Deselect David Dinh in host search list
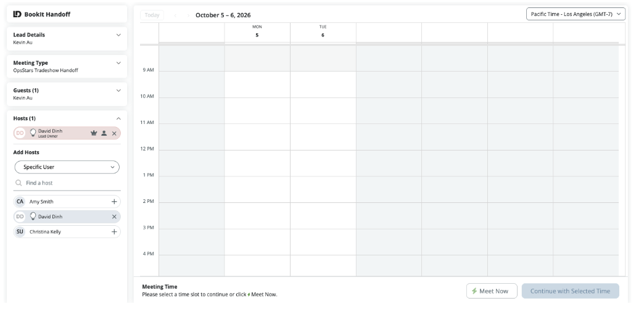Screen dimensions: 644x322 pyautogui.click(x=114, y=217)
